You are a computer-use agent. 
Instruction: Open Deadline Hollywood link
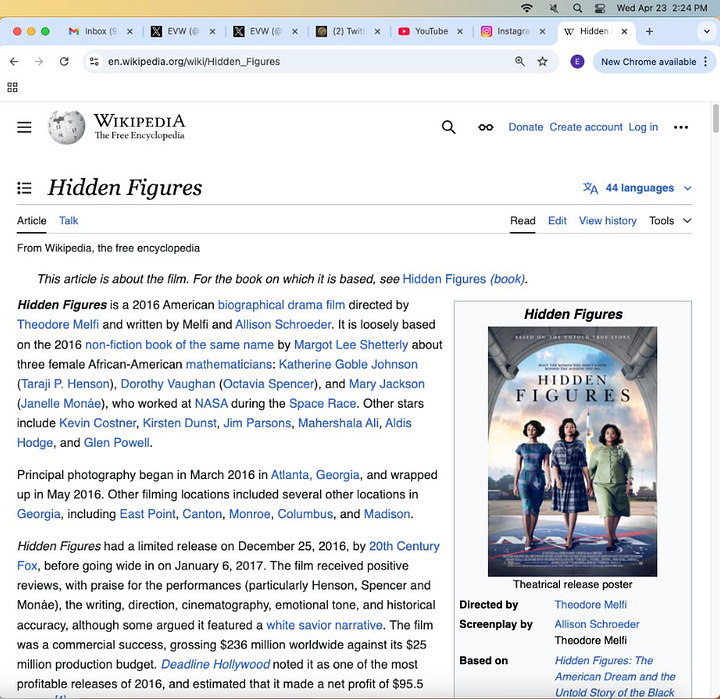215,665
